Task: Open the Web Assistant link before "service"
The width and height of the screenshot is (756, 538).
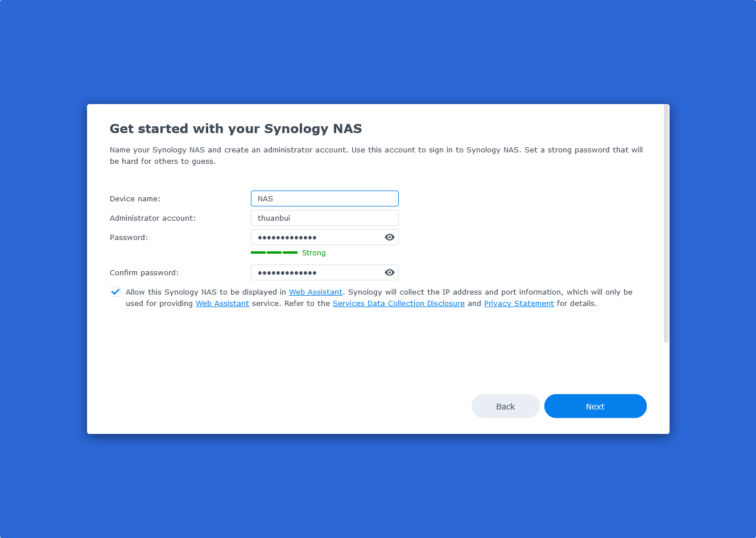Action: pyautogui.click(x=222, y=303)
